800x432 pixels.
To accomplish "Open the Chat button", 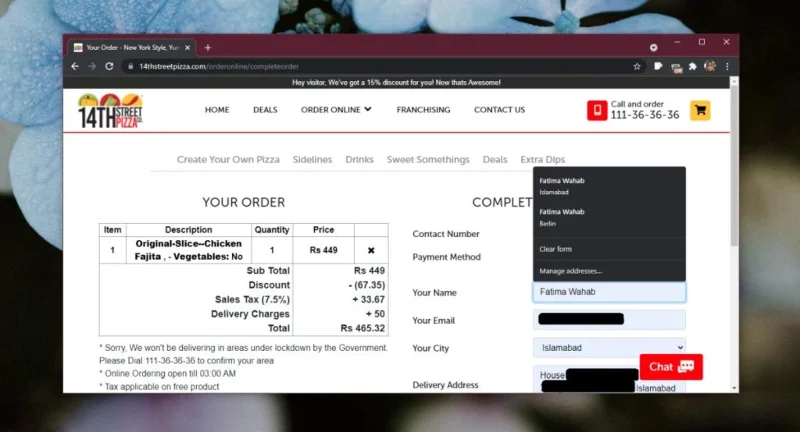I will point(671,367).
